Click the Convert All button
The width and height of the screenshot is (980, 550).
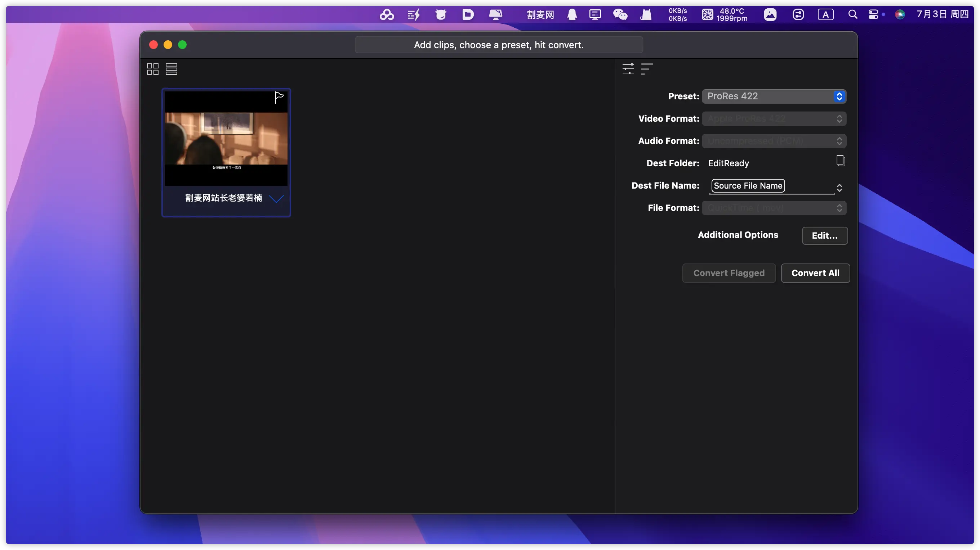(815, 273)
